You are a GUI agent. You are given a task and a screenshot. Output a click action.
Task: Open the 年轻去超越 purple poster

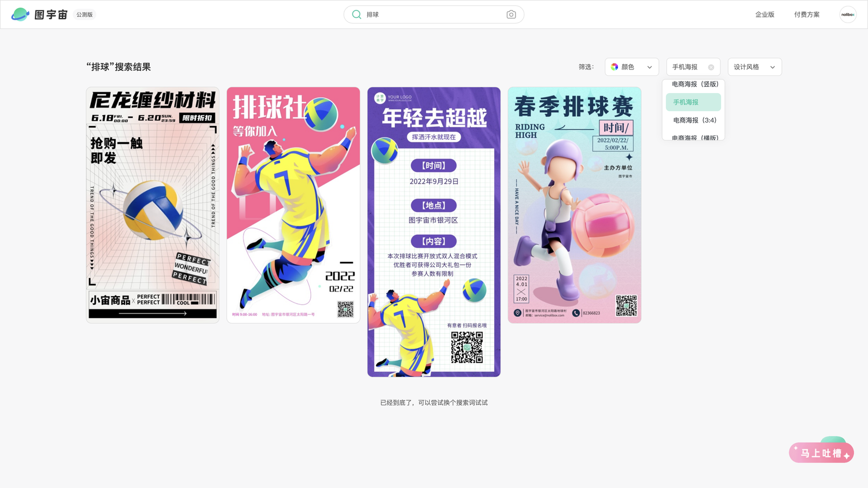[434, 232]
